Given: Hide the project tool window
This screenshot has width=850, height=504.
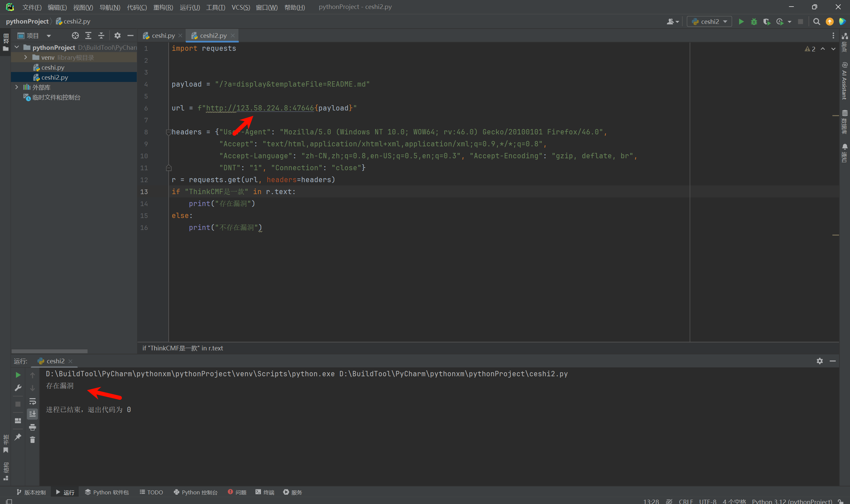Looking at the screenshot, I should [130, 35].
